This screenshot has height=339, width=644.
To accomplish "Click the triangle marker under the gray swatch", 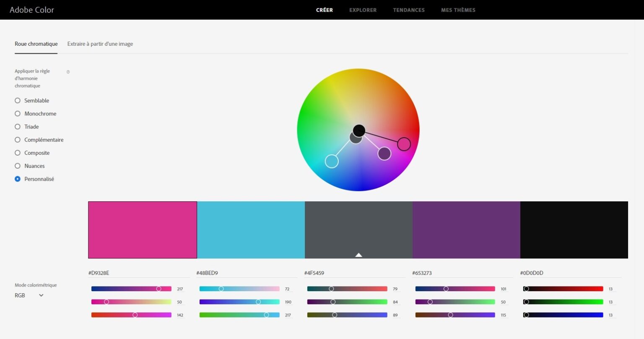I will (x=358, y=255).
